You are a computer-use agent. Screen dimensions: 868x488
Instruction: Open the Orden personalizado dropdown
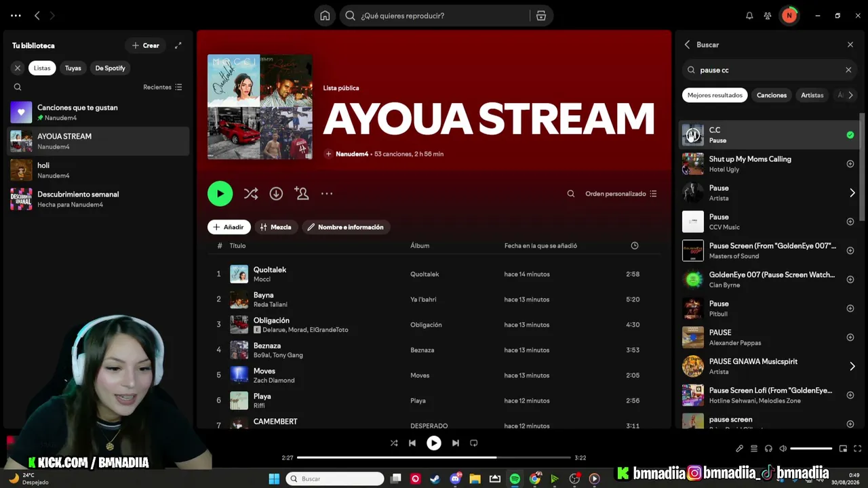[621, 194]
